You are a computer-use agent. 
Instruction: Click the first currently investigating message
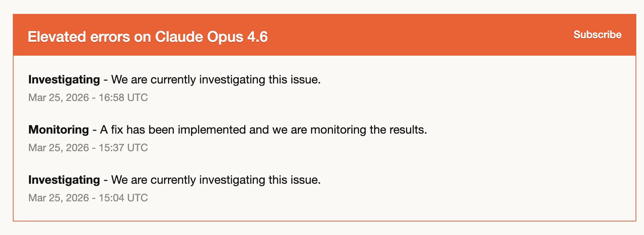pos(216,80)
